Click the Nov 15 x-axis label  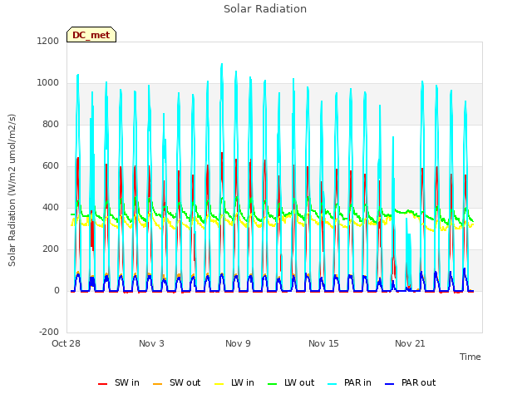point(323,343)
